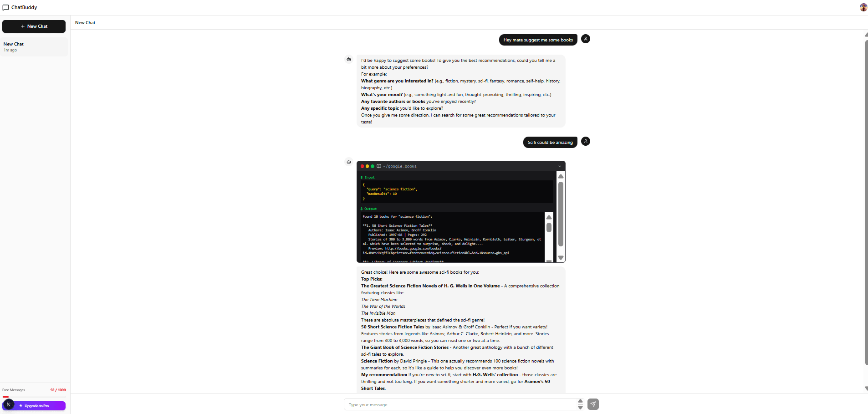Viewport: 868px width, 414px height.
Task: Collapse the terminal output using its chevron
Action: point(559,166)
